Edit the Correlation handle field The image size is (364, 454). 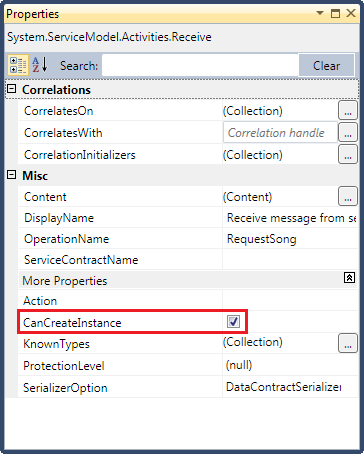point(280,133)
